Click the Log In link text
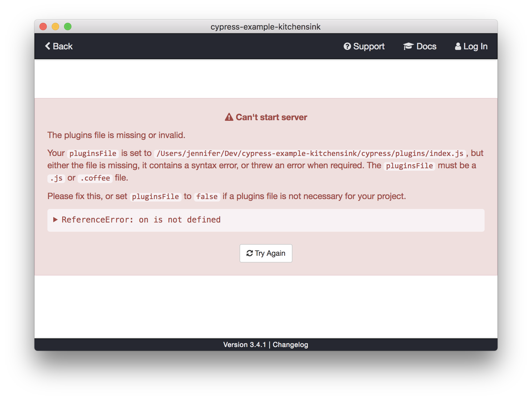Viewport: 532px width, 400px height. click(475, 46)
